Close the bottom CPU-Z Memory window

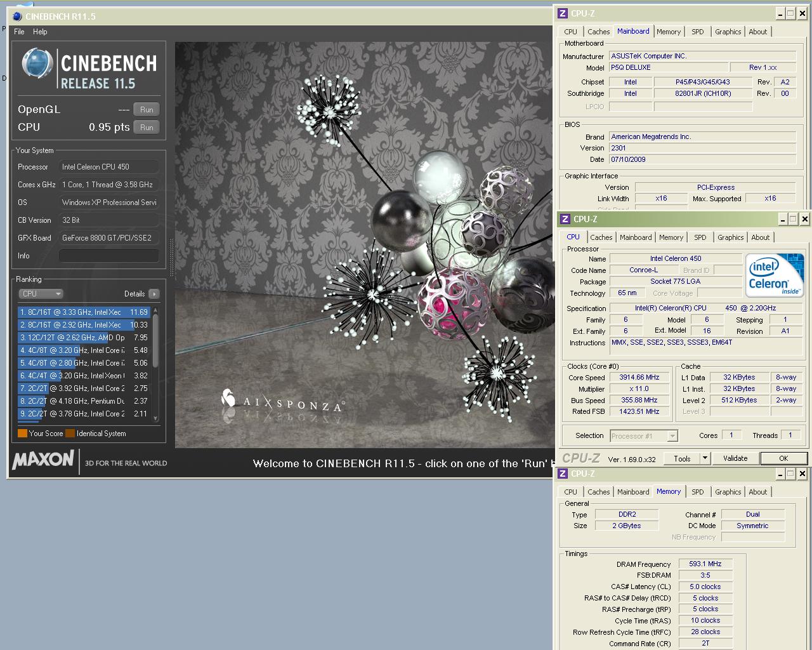802,474
